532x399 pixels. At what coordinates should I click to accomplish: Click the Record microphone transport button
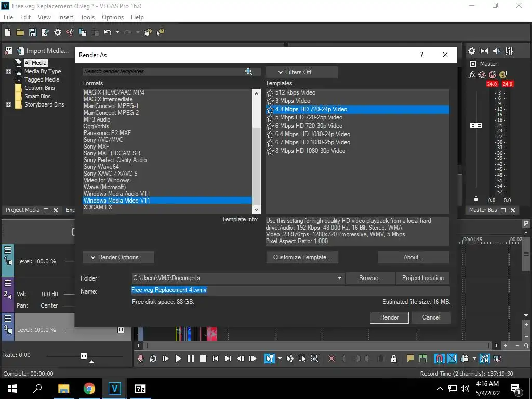(140, 358)
